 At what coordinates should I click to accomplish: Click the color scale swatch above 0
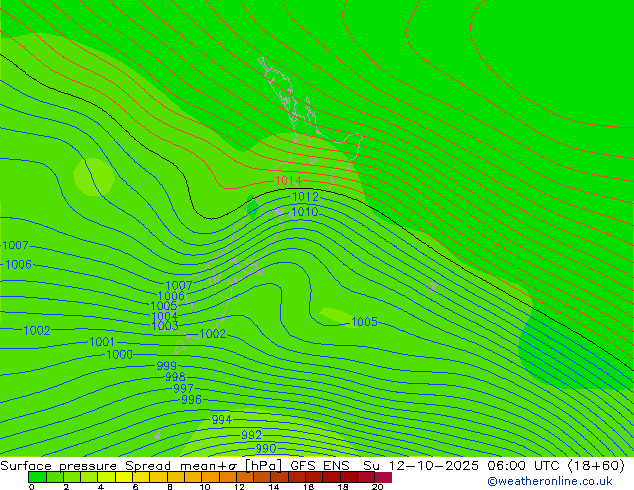click(x=37, y=477)
